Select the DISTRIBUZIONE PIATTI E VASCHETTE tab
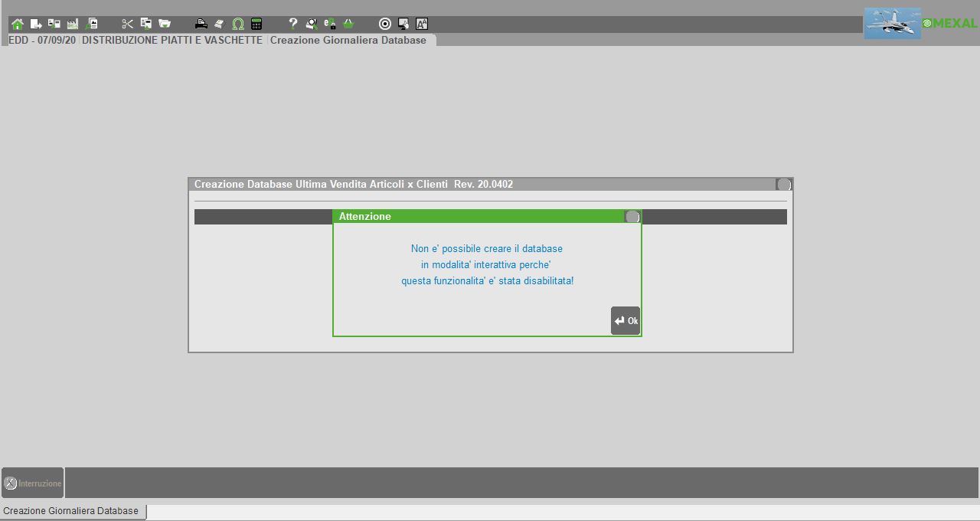The image size is (980, 521). [x=172, y=40]
